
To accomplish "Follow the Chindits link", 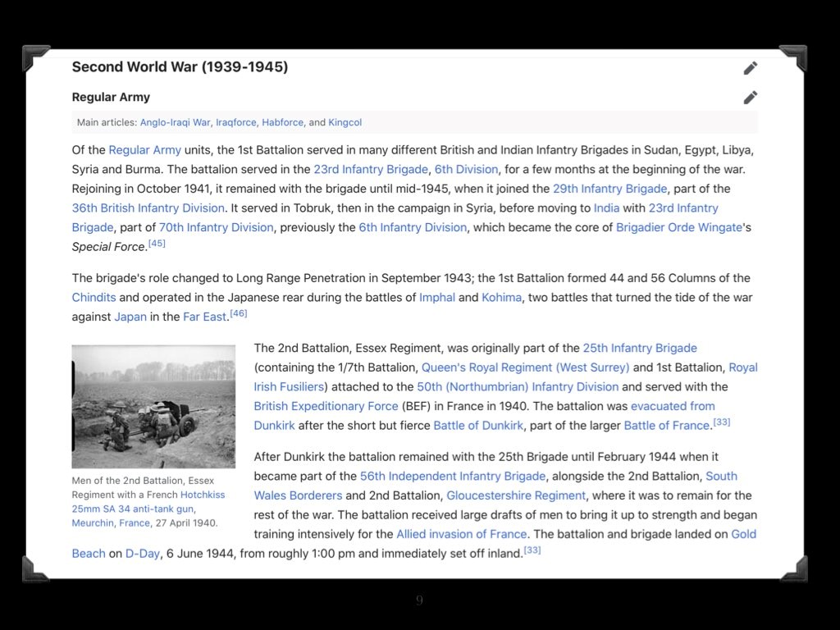I will point(94,297).
